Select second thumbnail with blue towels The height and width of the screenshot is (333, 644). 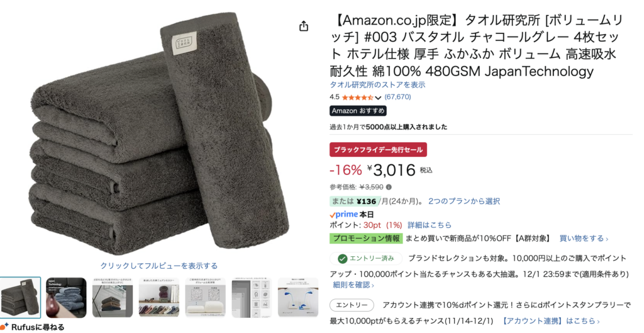click(x=66, y=297)
